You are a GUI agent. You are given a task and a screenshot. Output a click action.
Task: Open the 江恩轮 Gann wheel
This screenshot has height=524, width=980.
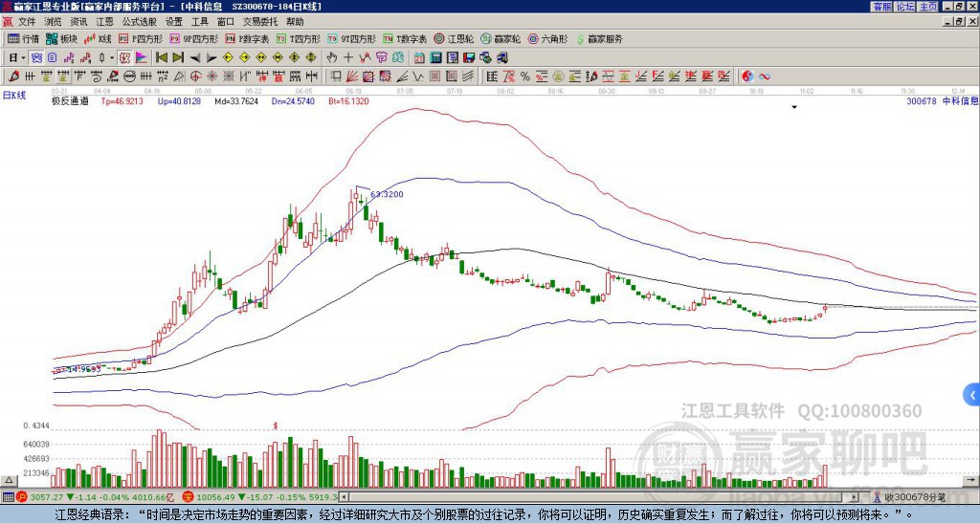click(x=454, y=38)
